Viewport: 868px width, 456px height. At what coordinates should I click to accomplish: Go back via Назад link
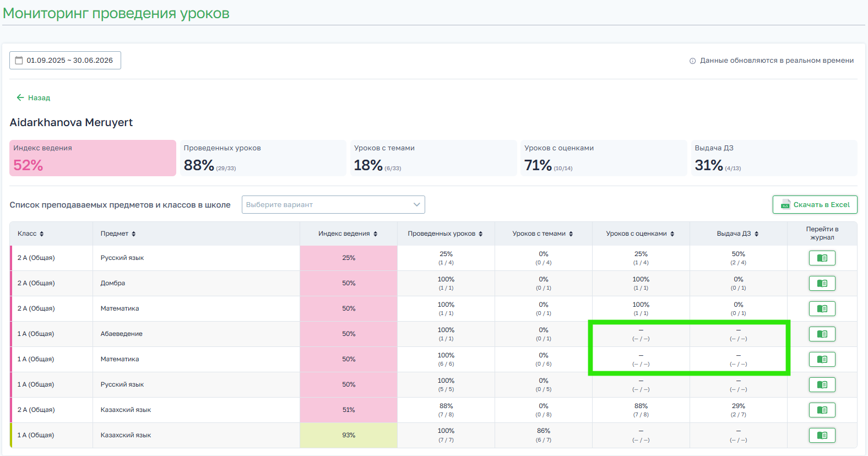[x=34, y=97]
